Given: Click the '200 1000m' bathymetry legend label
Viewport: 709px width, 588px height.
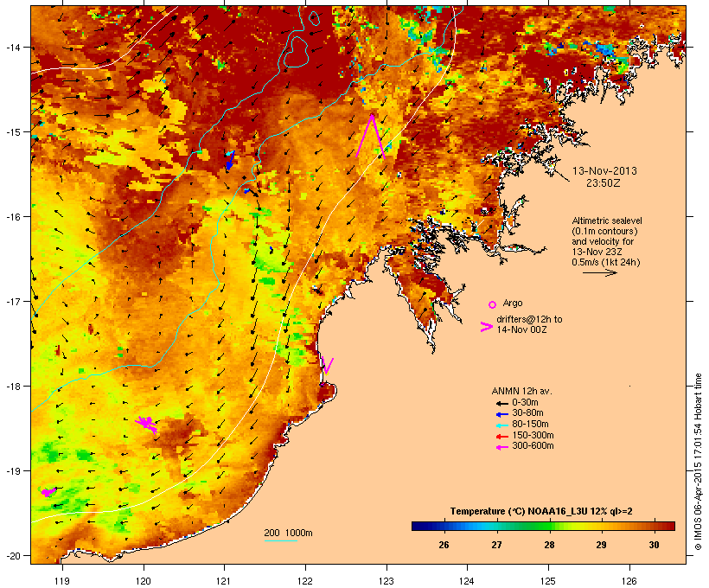Looking at the screenshot, I should click(x=288, y=533).
